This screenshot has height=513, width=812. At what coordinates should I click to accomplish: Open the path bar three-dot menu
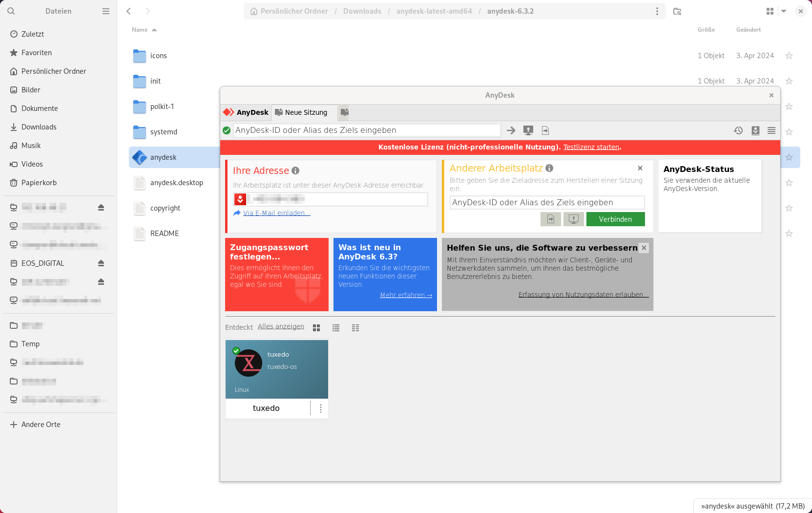click(657, 11)
